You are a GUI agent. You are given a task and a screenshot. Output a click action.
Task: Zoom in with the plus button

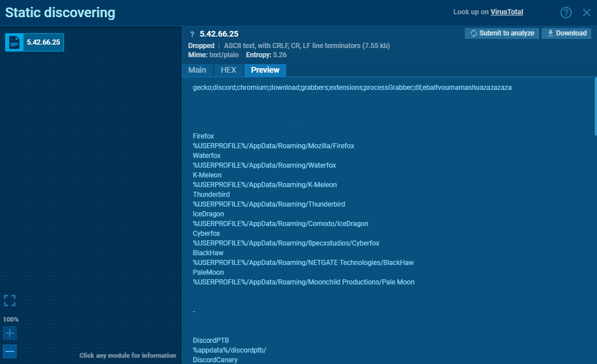(x=10, y=333)
